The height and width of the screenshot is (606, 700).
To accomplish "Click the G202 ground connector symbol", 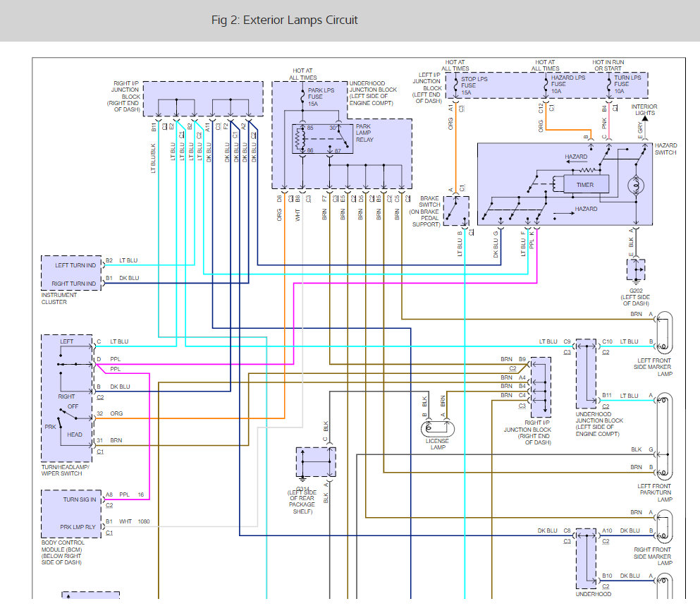I will pos(636,270).
